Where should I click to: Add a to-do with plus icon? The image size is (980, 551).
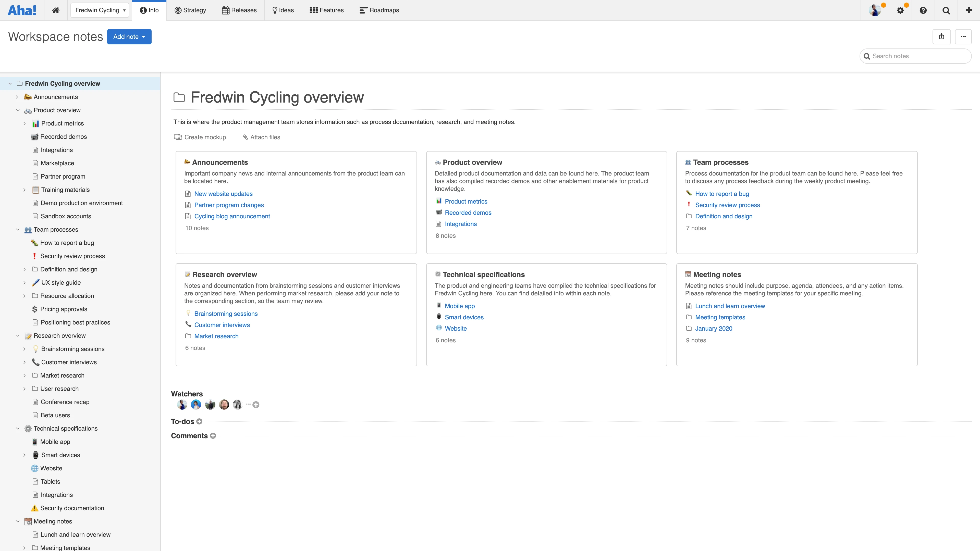199,421
